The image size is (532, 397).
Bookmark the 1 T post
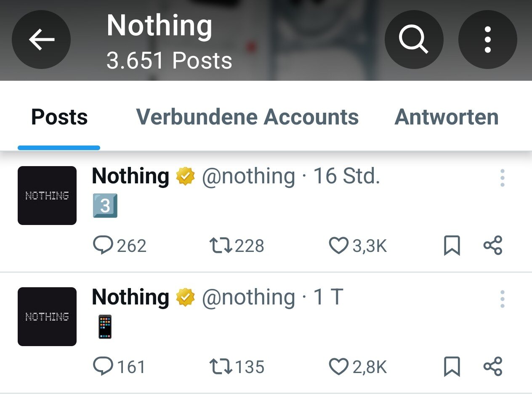452,367
